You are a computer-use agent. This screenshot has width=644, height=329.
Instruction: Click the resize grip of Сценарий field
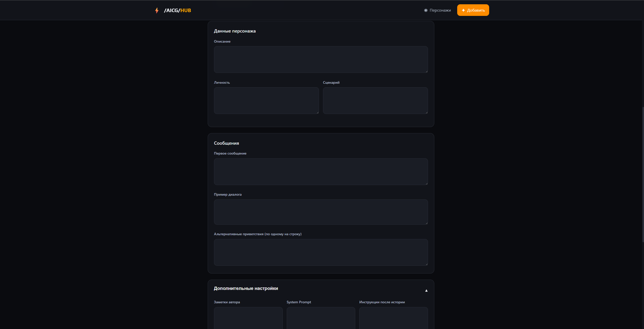coord(426,113)
